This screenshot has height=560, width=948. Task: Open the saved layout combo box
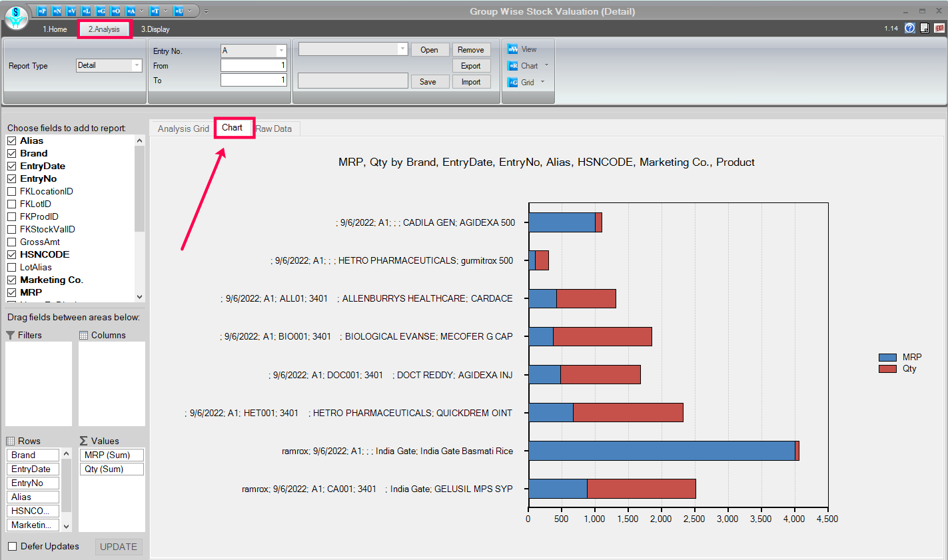tap(352, 49)
